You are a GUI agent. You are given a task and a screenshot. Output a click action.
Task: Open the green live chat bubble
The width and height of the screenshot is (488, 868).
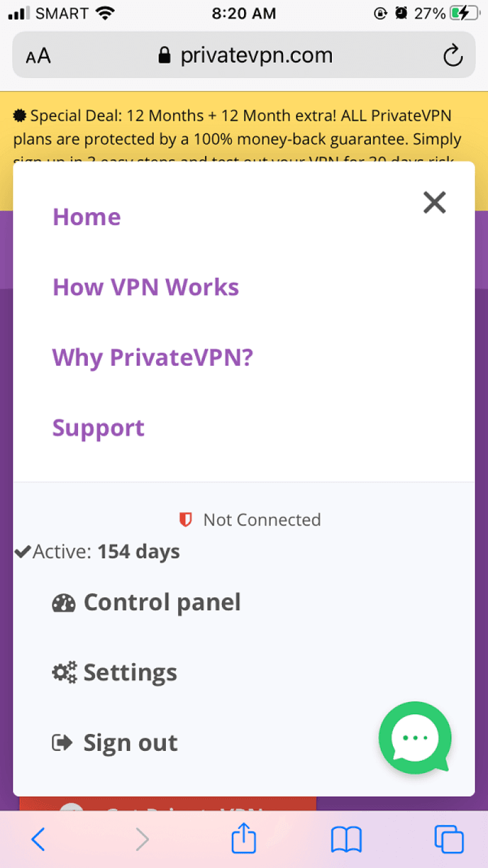(415, 737)
